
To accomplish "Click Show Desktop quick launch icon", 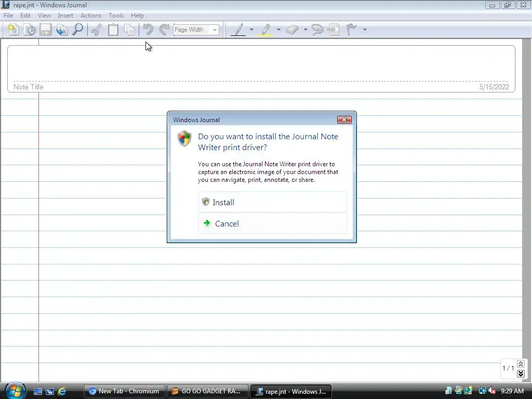I will coord(37,391).
